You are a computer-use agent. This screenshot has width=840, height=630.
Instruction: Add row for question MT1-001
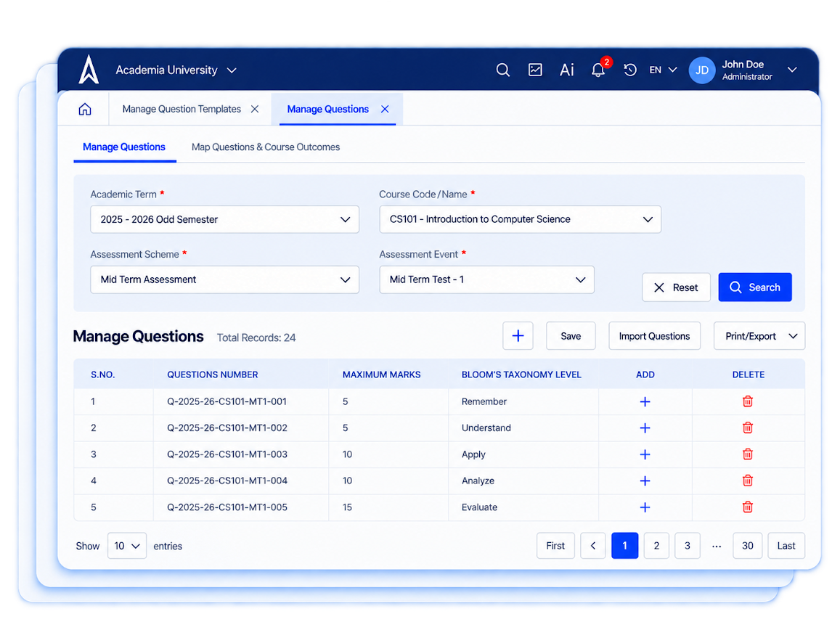(645, 402)
